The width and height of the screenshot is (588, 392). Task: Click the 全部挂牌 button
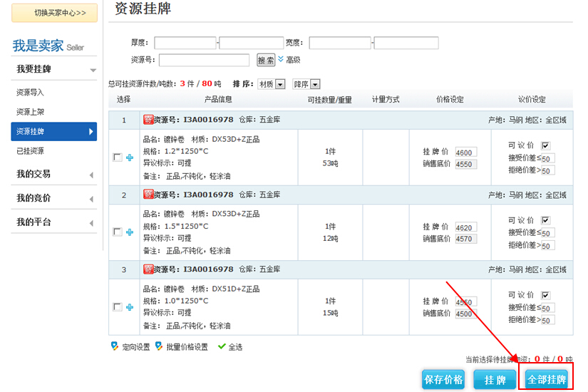tap(546, 380)
